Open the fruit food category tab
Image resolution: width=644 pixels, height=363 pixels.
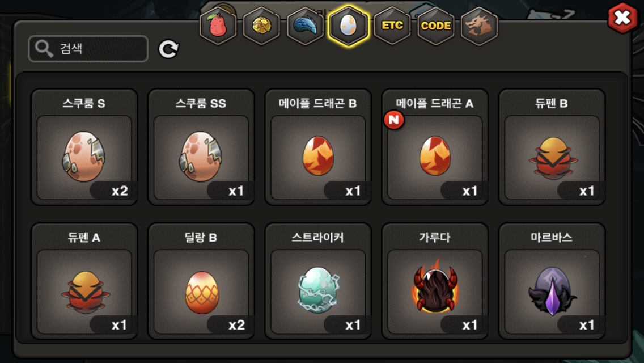click(x=218, y=26)
